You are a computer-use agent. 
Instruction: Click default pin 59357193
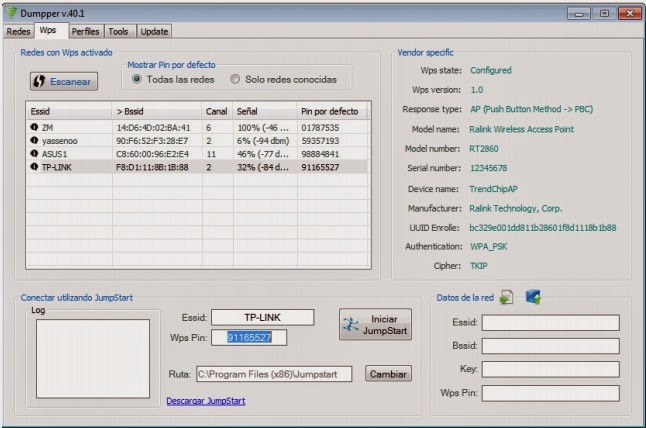point(320,141)
